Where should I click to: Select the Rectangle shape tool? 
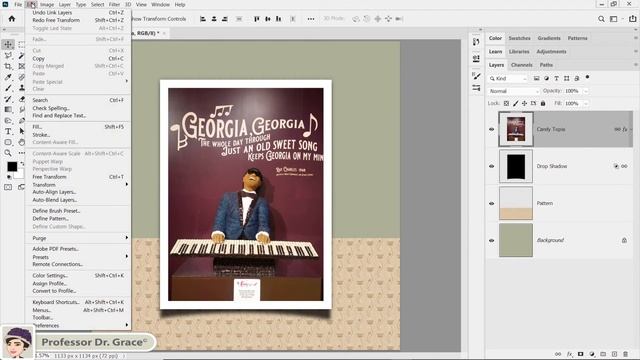(8, 142)
